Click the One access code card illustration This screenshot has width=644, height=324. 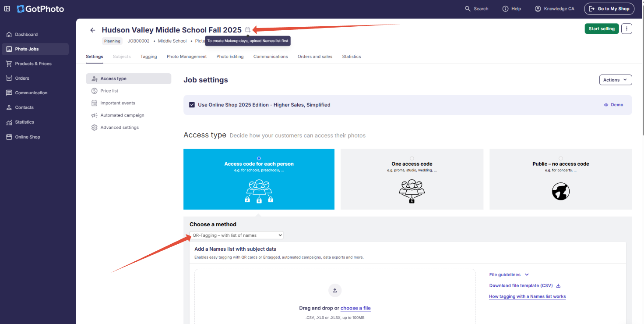point(412,191)
